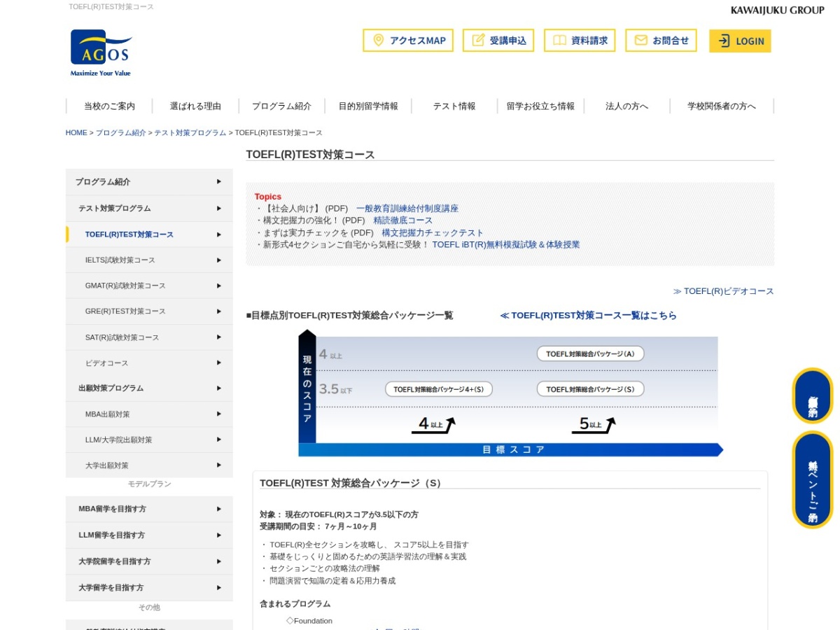
Task: Select TOEFL対策総合パッケージ(A) pill
Action: [591, 353]
